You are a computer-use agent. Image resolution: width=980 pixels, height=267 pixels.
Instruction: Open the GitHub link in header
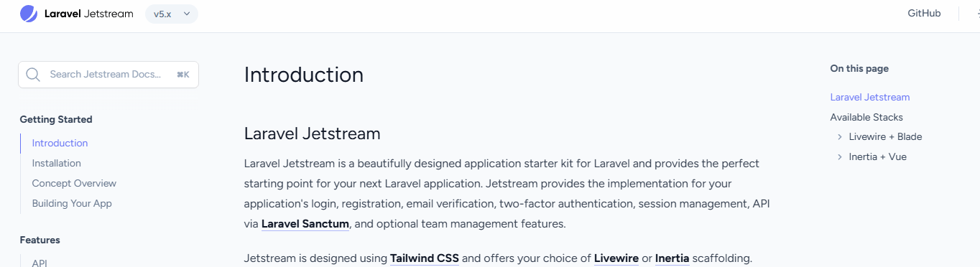coord(924,14)
